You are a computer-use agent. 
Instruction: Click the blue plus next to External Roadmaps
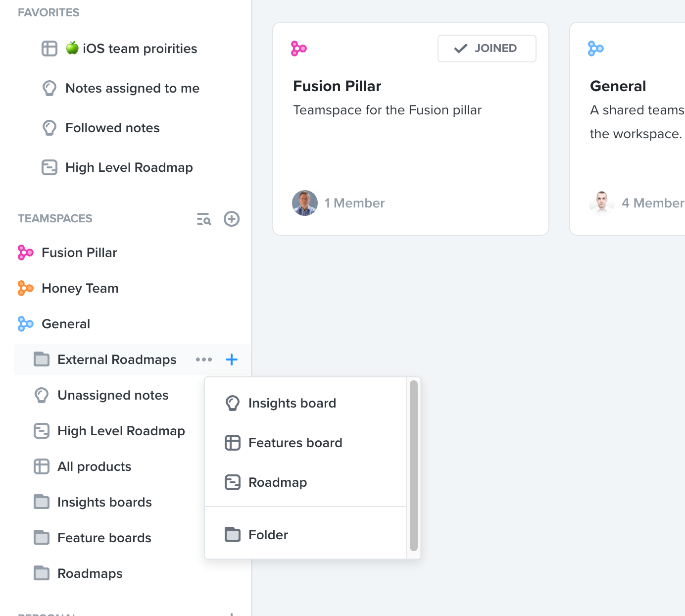(x=231, y=359)
